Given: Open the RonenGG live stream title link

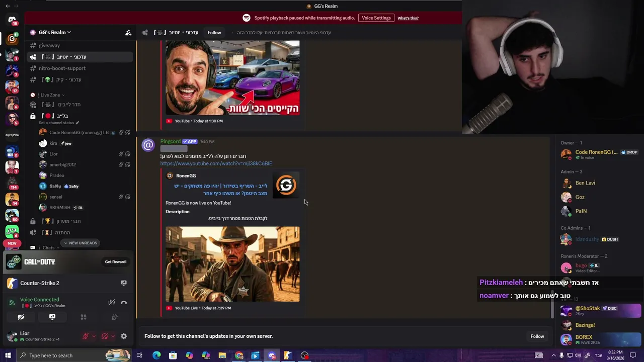Looking at the screenshot, I should pos(220,190).
